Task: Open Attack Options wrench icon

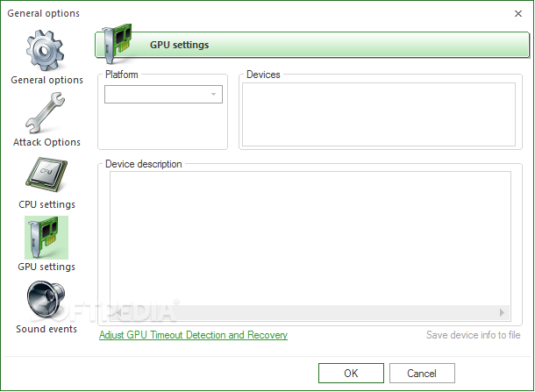Action: (x=45, y=113)
